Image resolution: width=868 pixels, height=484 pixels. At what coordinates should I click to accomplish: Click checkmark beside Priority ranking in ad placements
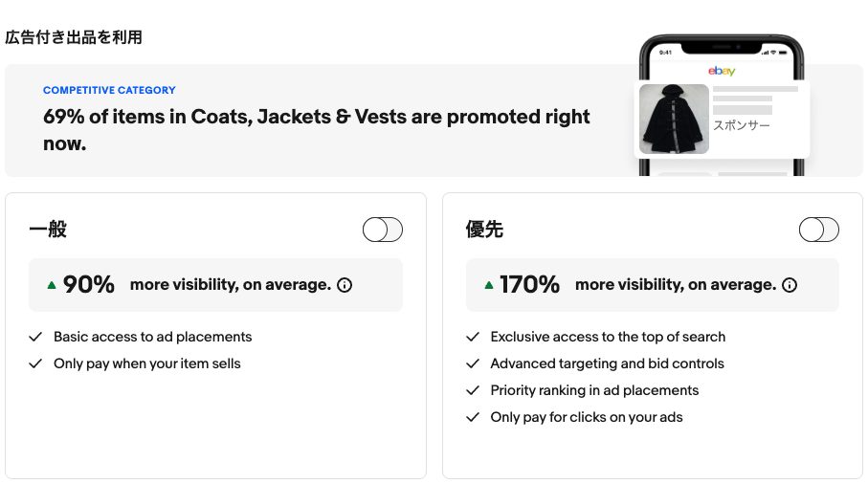(472, 390)
